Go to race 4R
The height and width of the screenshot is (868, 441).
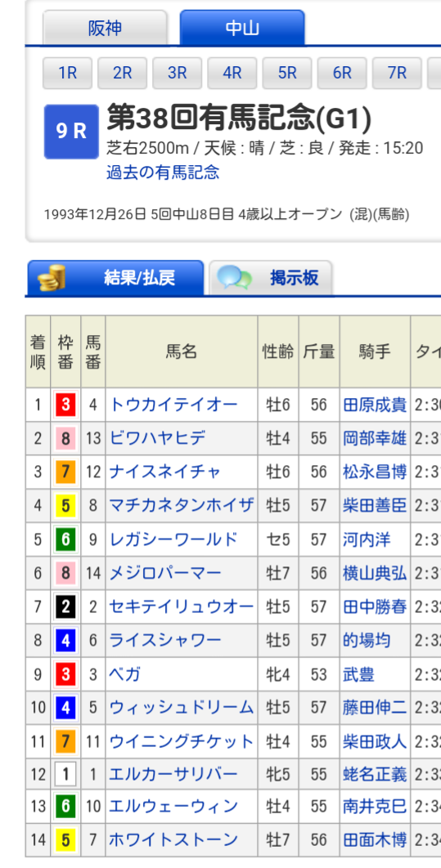232,73
